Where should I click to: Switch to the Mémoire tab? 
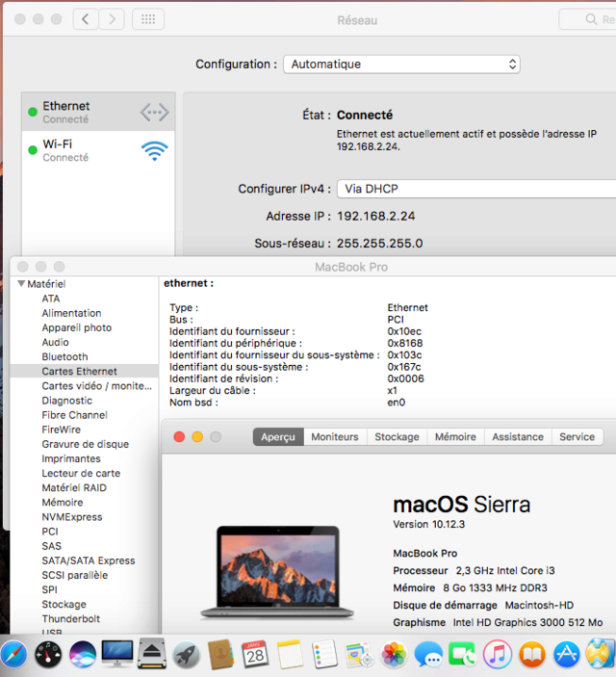tap(455, 437)
